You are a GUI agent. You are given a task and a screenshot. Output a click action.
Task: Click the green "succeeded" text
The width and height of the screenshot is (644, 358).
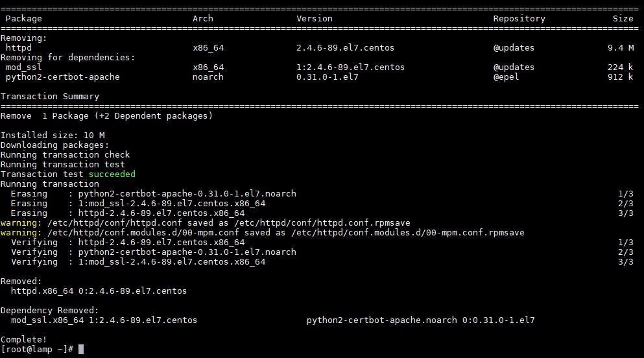pyautogui.click(x=112, y=174)
